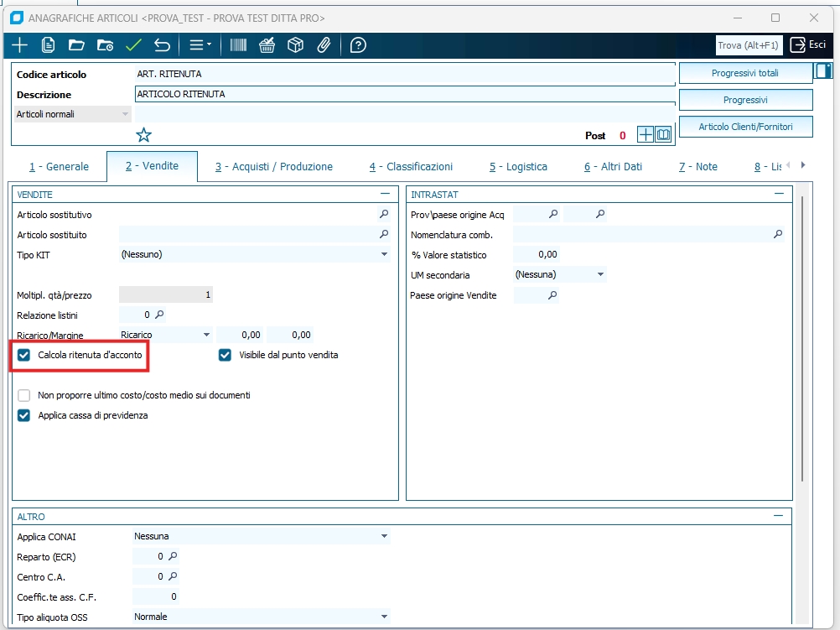
Task: Switch to the 1 - Generale tab
Action: [x=59, y=167]
